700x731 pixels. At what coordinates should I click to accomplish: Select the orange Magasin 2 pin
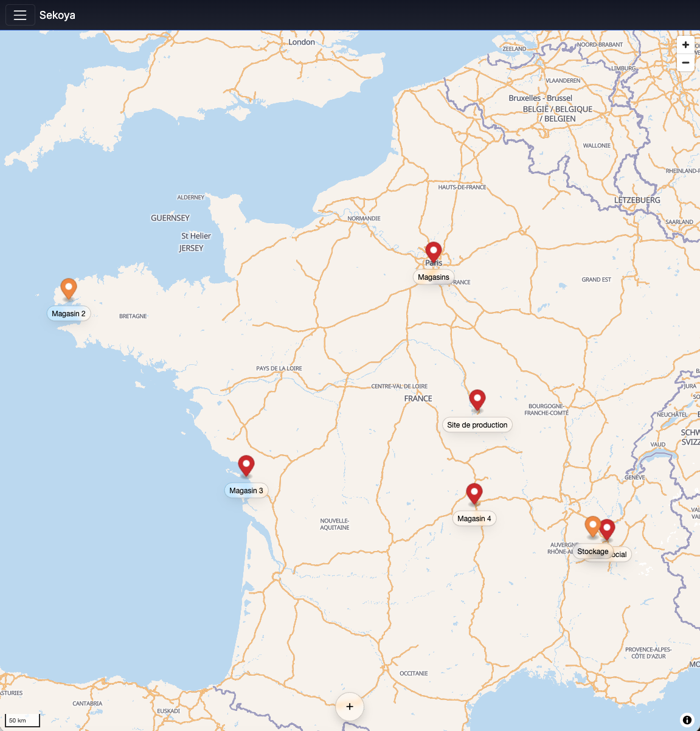click(x=69, y=289)
